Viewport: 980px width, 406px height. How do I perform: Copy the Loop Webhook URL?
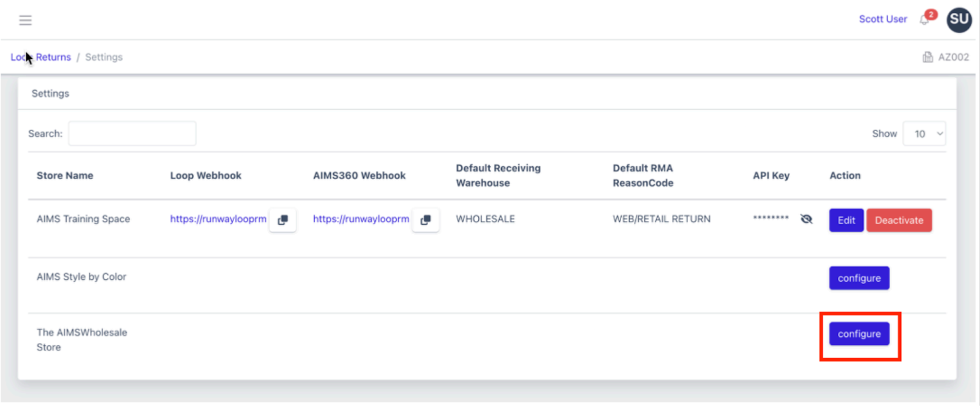coord(283,220)
